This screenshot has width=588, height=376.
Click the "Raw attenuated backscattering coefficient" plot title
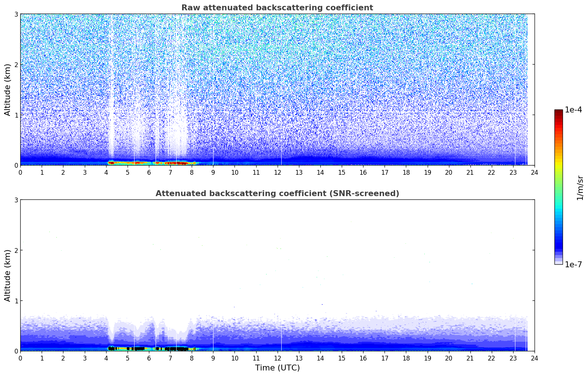tap(277, 8)
